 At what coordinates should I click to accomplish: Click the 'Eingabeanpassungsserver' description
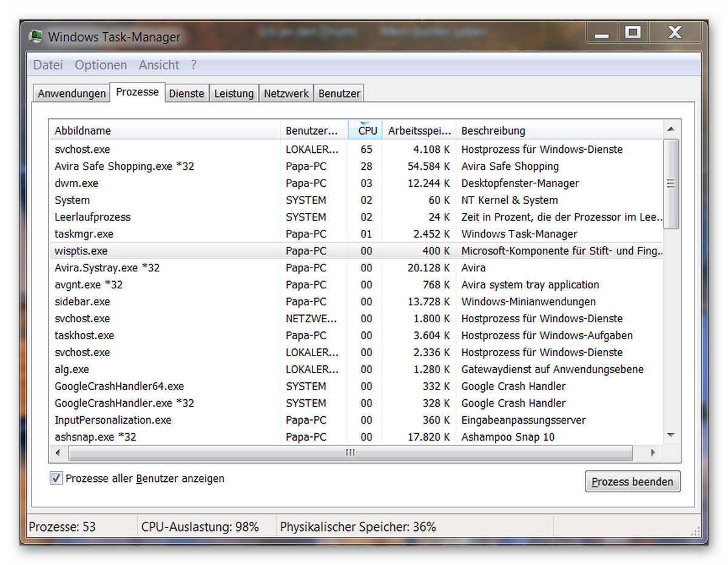click(x=524, y=420)
